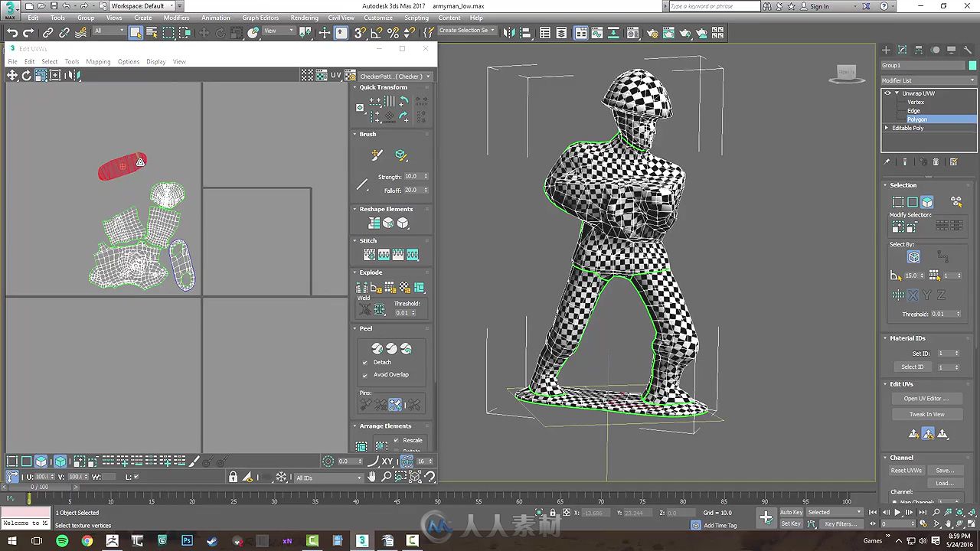Open the Mapping menu in Edit UVWs
Screen dimensions: 980x551
coord(98,61)
